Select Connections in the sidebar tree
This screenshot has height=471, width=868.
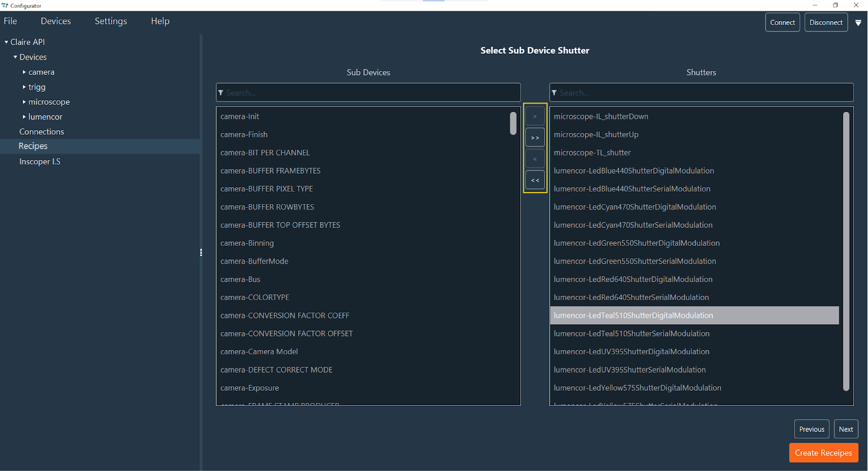click(x=42, y=132)
